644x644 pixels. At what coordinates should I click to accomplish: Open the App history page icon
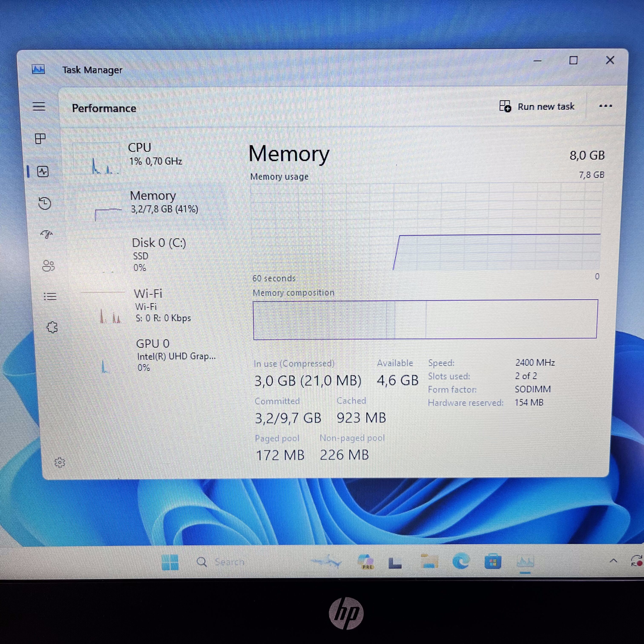45,203
